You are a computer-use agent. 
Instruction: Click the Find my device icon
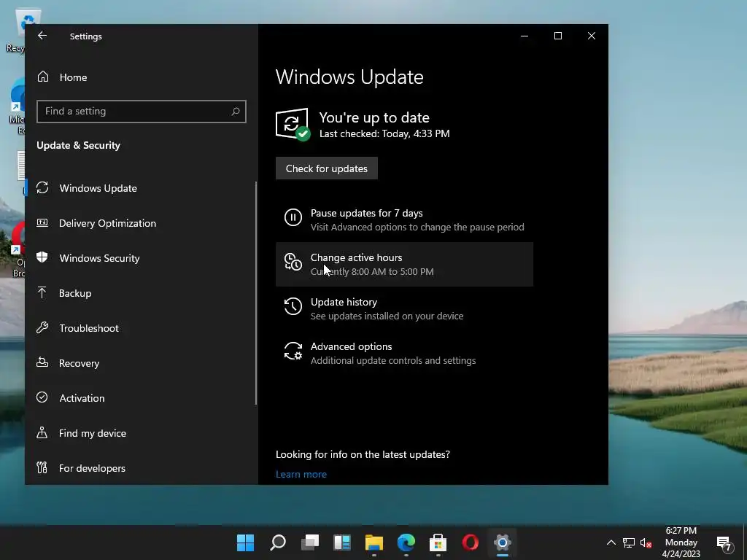[x=42, y=432]
